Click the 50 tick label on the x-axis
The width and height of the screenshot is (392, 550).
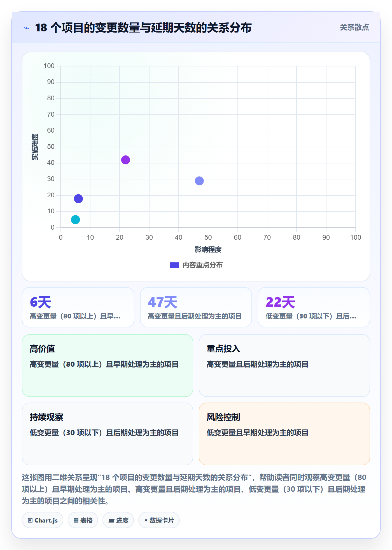(208, 237)
